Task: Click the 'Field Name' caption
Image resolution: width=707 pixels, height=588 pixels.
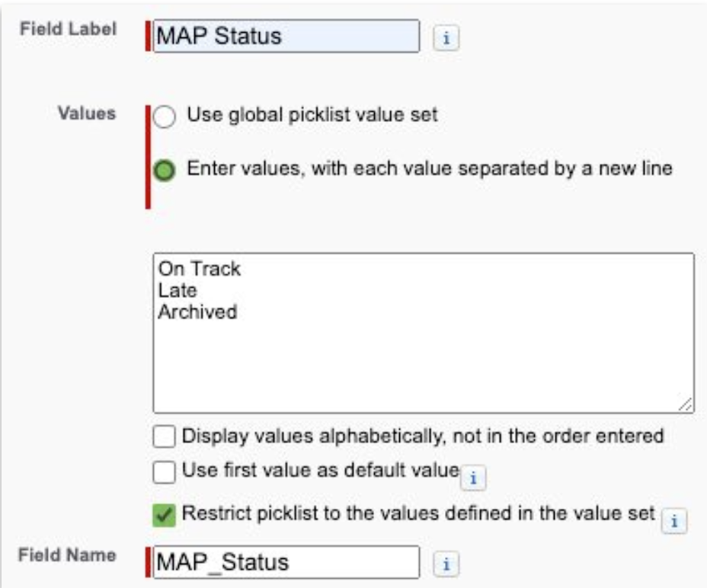Action: click(67, 554)
